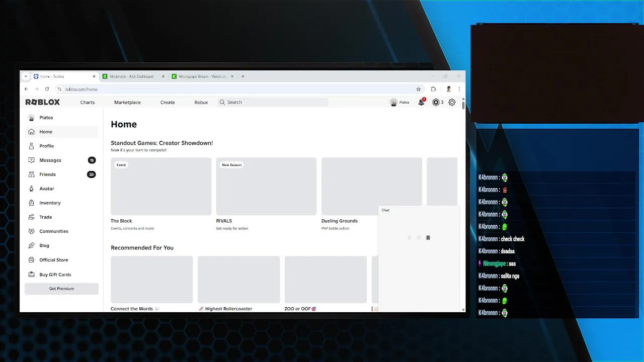Close the Home - Roblox tab
The width and height of the screenshot is (644, 362).
pyautogui.click(x=94, y=76)
